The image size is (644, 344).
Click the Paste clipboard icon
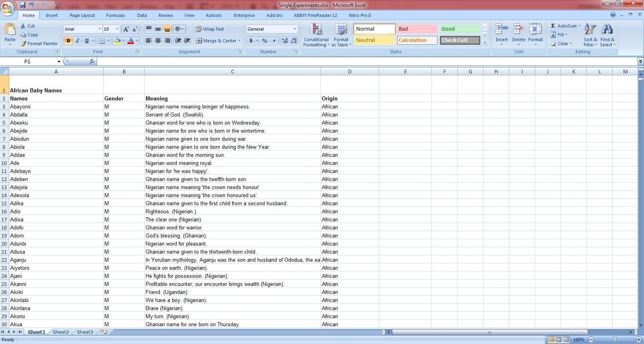coord(10,30)
